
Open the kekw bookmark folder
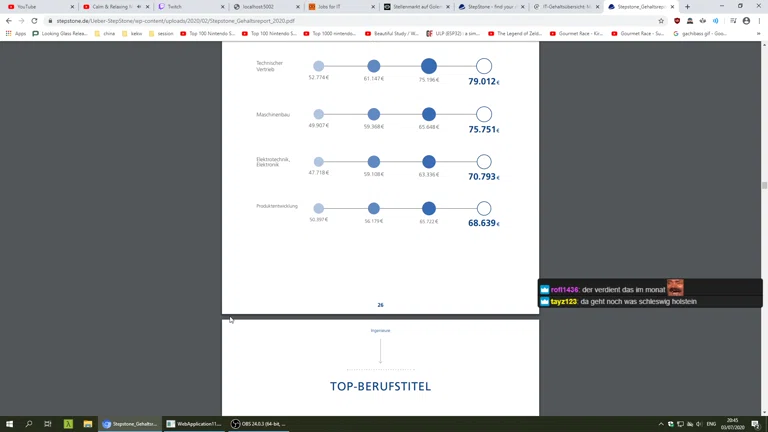point(132,34)
